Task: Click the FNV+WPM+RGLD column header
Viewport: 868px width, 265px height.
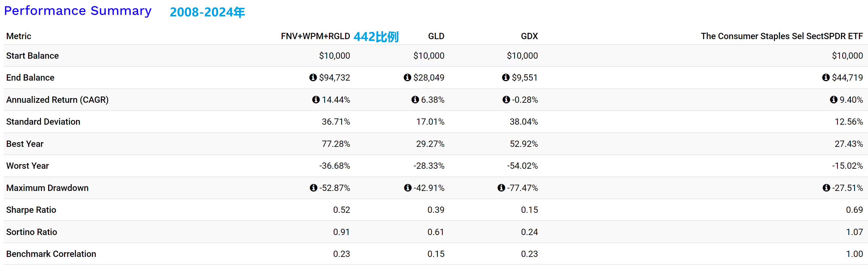Action: (x=315, y=36)
